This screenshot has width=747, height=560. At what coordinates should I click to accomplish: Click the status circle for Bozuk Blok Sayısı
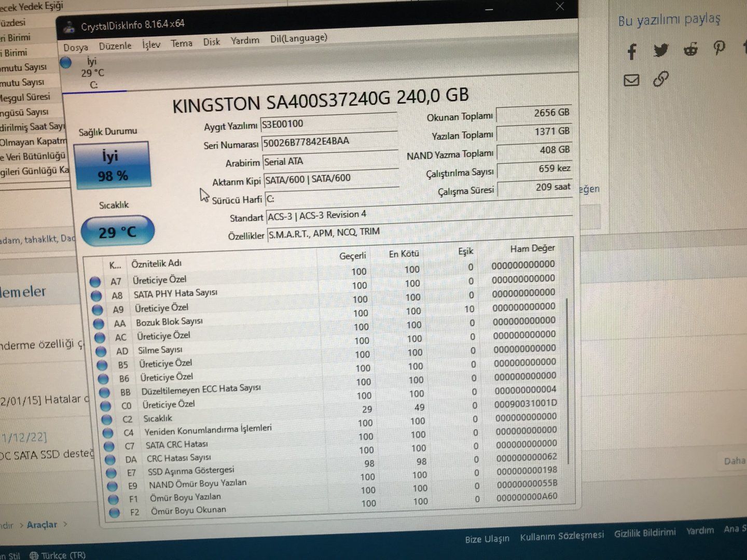pyautogui.click(x=99, y=324)
